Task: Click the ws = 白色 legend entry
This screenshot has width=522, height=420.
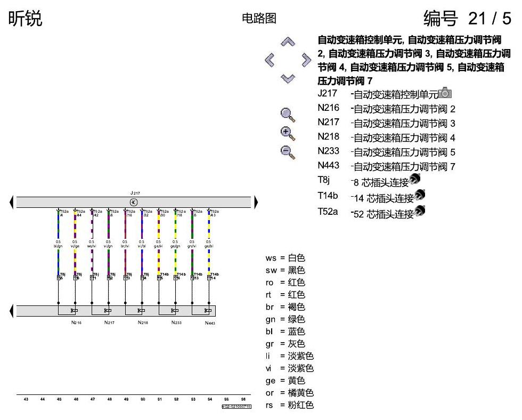Action: pos(286,258)
